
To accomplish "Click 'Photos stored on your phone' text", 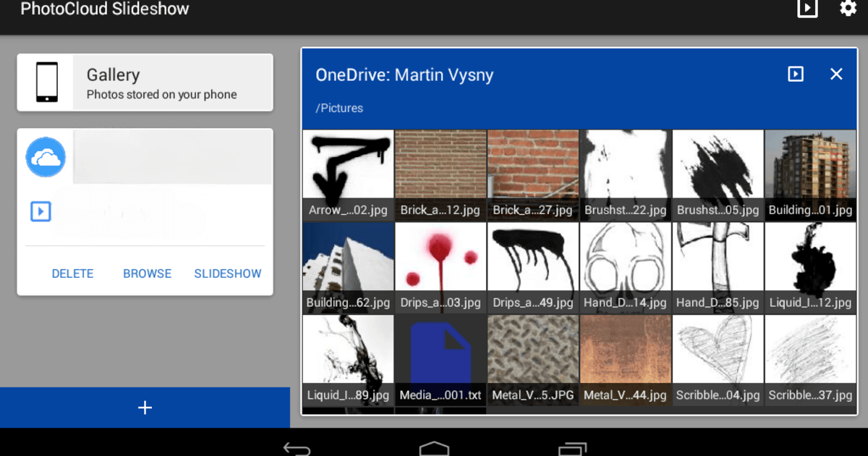I will click(x=162, y=94).
